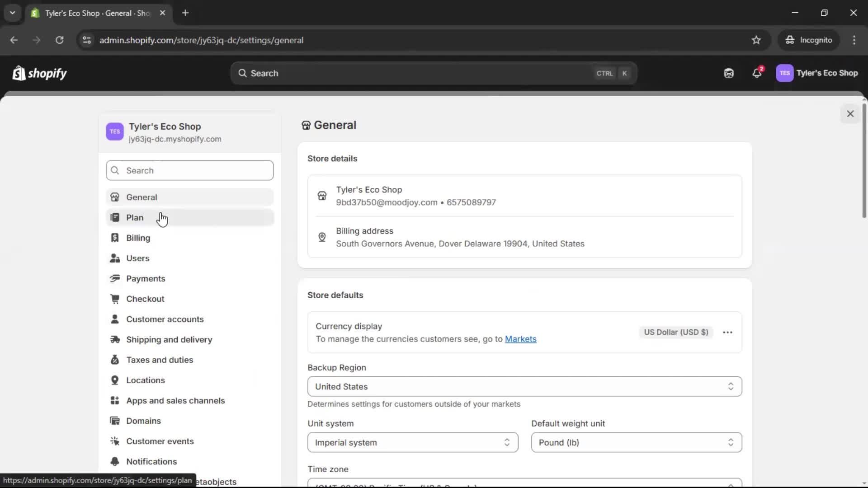Click the top Shopify Search bar

[x=434, y=73]
